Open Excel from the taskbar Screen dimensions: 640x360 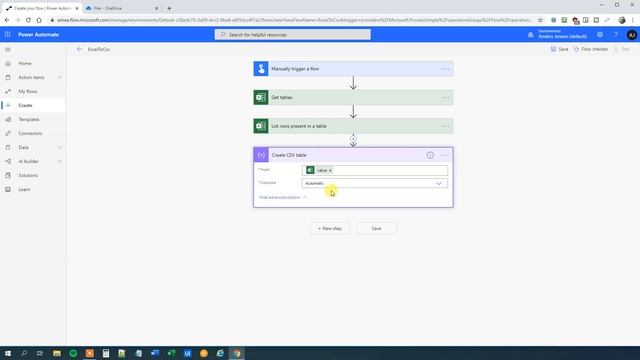click(x=171, y=353)
